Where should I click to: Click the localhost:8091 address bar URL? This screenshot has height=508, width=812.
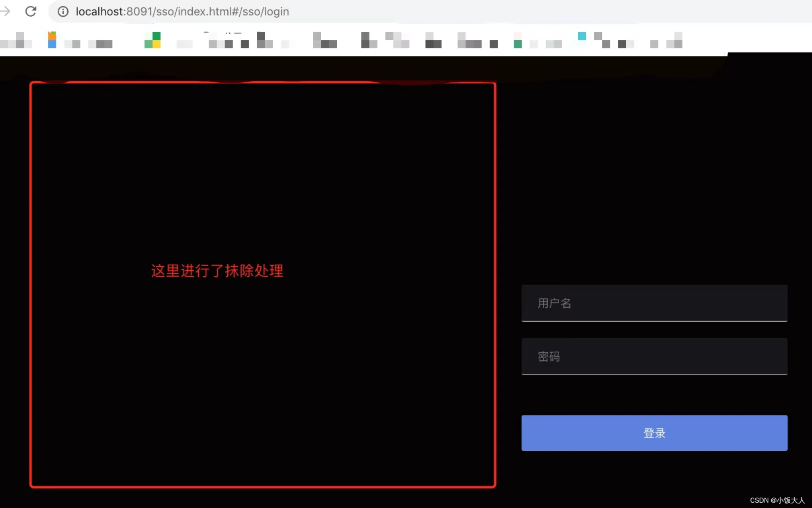(x=182, y=11)
